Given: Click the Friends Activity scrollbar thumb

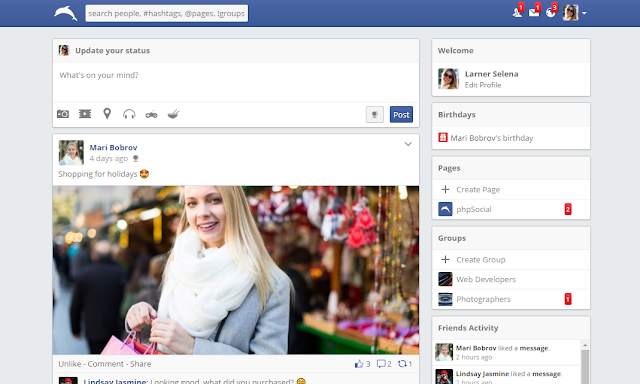Looking at the screenshot, I should (585, 366).
